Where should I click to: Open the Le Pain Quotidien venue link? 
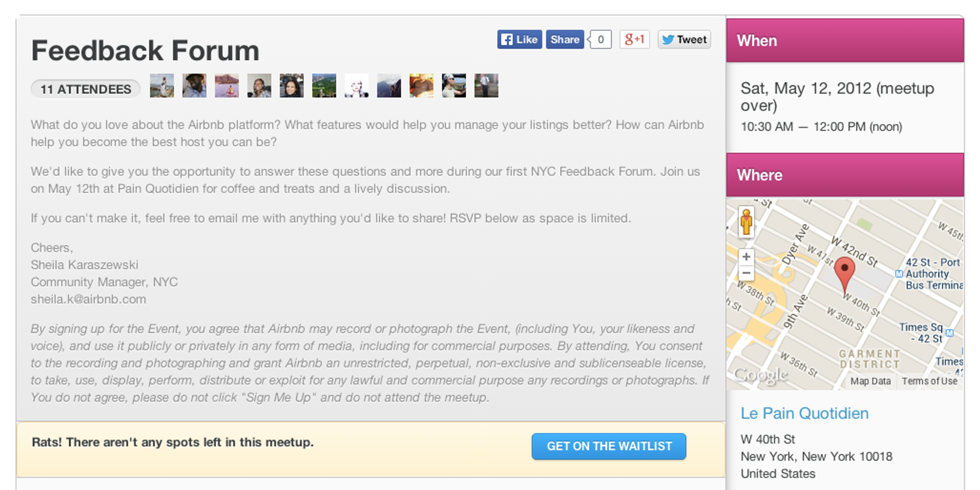(x=804, y=413)
